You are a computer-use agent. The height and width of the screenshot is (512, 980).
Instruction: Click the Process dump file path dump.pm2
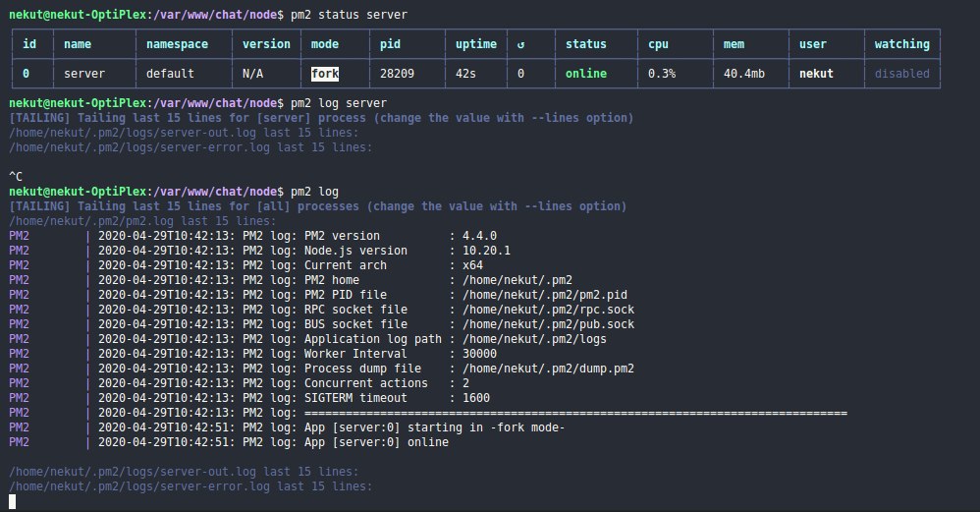(548, 369)
